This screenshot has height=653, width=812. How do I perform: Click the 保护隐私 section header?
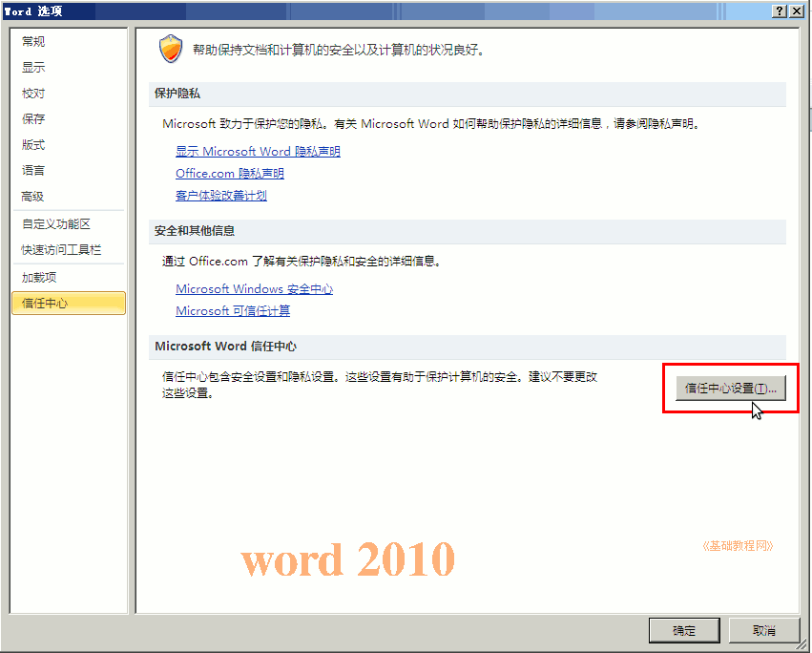pos(468,94)
